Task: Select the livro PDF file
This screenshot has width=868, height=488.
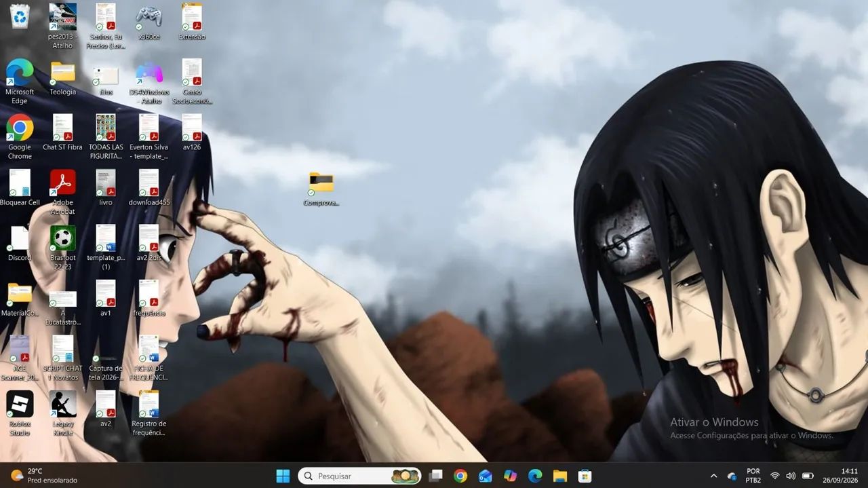Action: click(x=106, y=188)
